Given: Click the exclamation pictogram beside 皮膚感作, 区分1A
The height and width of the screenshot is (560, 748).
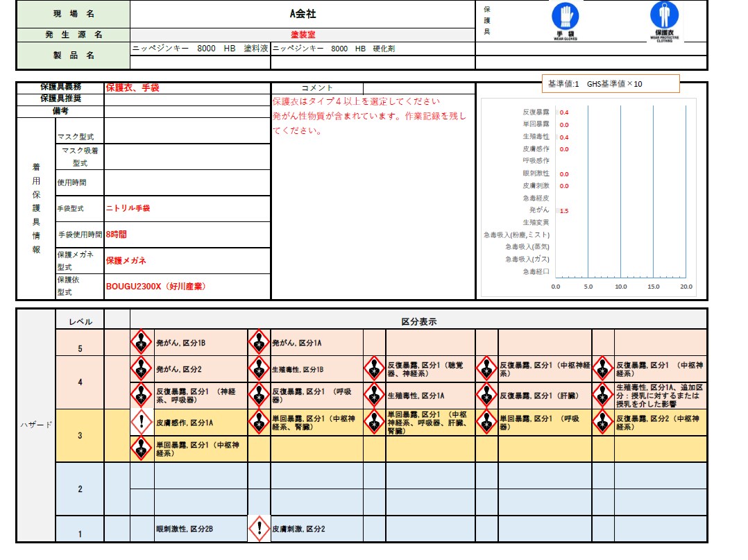Looking at the screenshot, I should click(142, 422).
